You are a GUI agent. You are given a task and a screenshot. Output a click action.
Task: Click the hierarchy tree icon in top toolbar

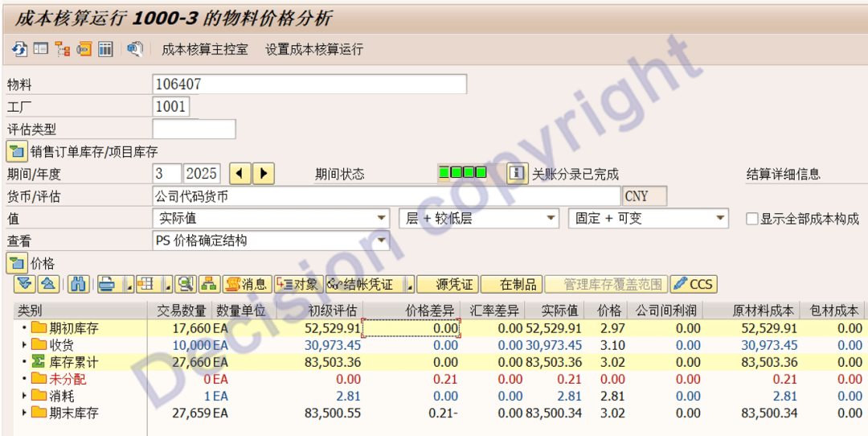click(62, 49)
